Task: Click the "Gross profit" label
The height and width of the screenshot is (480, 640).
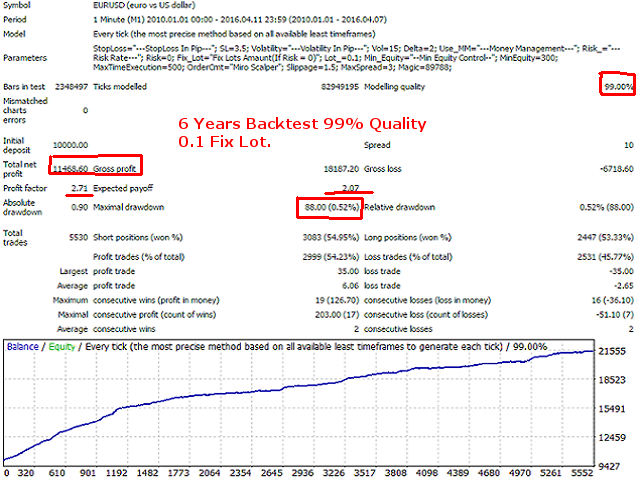Action: (x=114, y=169)
